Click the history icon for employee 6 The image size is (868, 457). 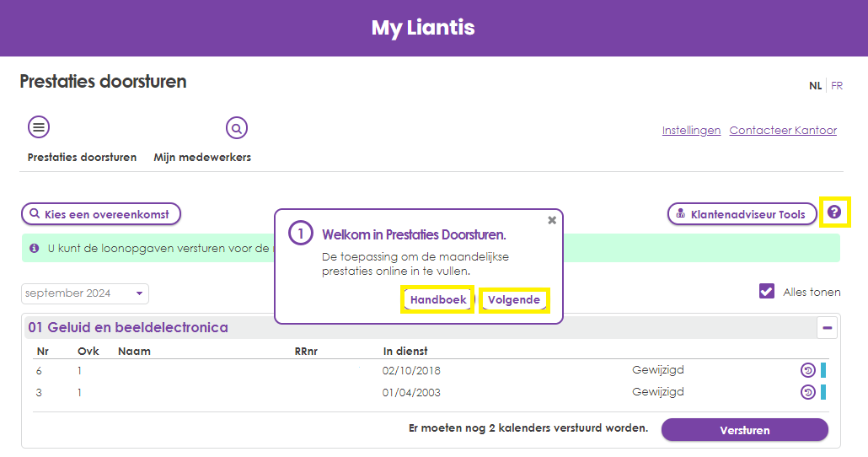tap(807, 370)
